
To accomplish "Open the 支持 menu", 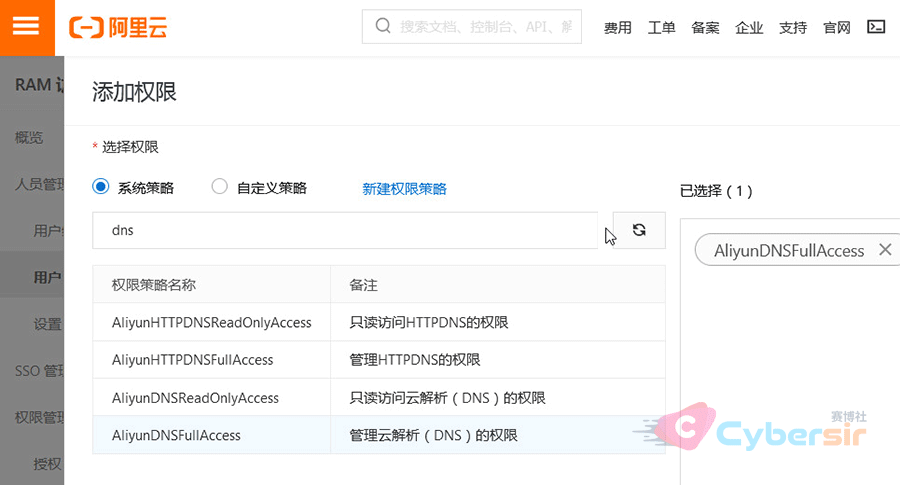I will click(793, 28).
